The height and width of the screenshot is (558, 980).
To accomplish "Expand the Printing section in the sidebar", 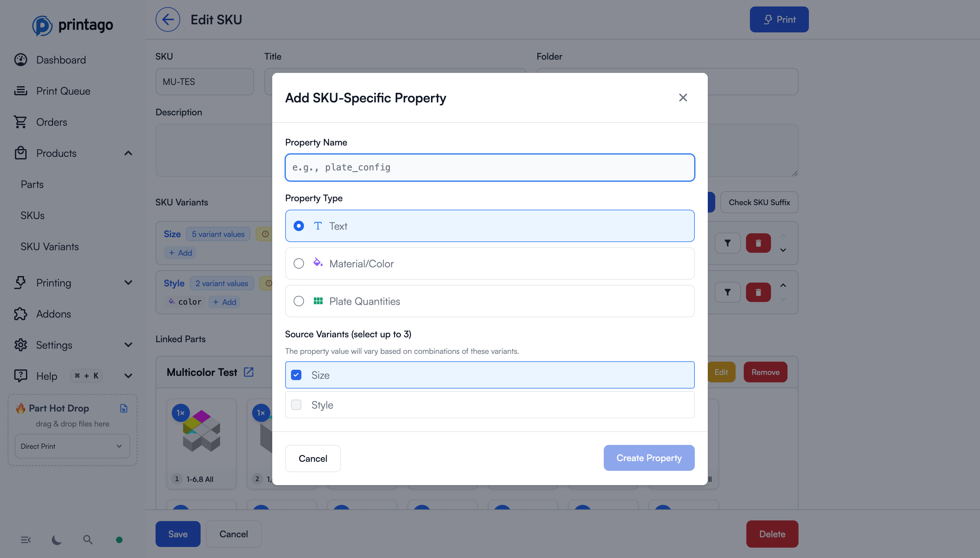I will pos(128,283).
